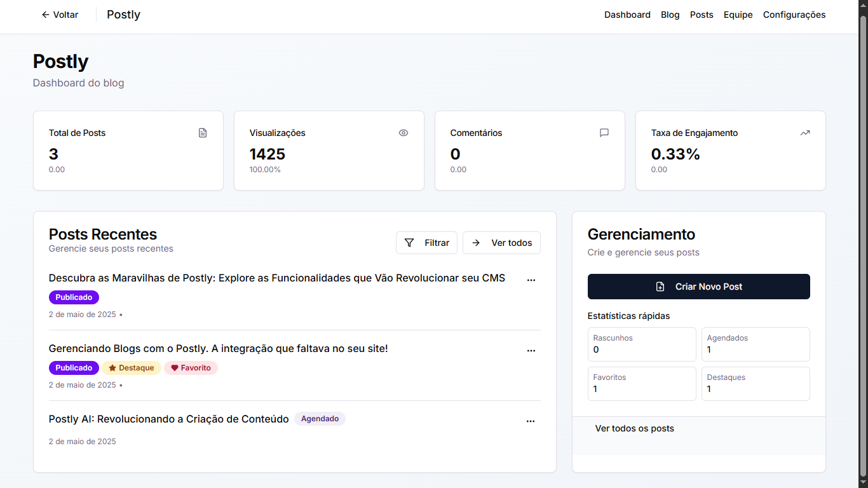
Task: Open Configurações from the top navigation
Action: 794,15
